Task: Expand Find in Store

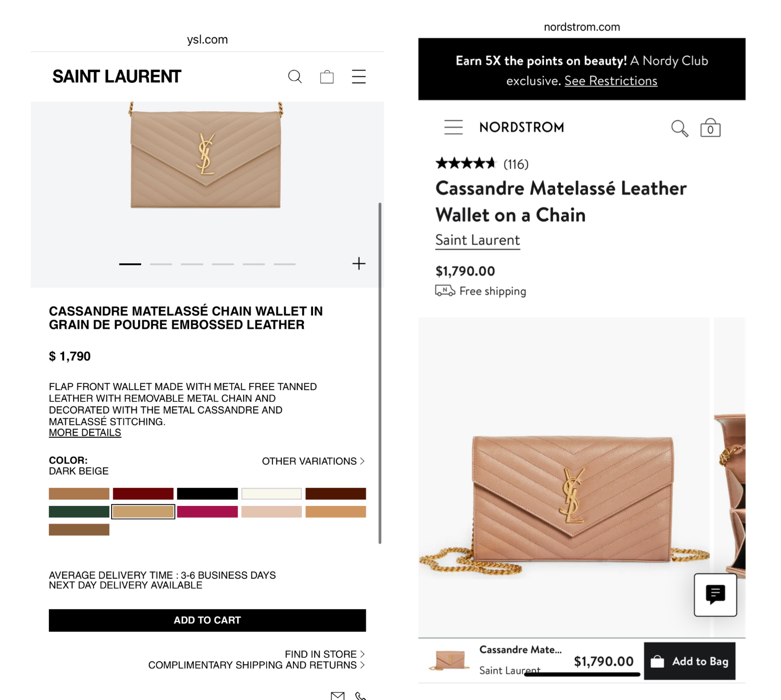Action: pyautogui.click(x=324, y=654)
